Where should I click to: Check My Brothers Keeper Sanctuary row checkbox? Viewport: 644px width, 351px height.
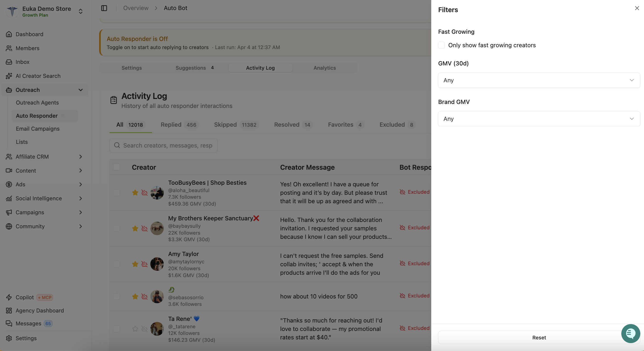pyautogui.click(x=117, y=228)
